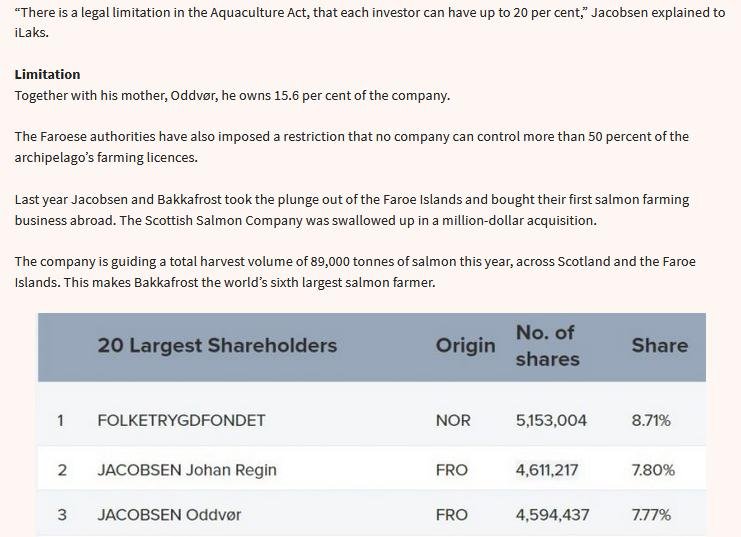The image size is (741, 537).
Task: Click the 4,611,217 shares value
Action: (x=547, y=469)
